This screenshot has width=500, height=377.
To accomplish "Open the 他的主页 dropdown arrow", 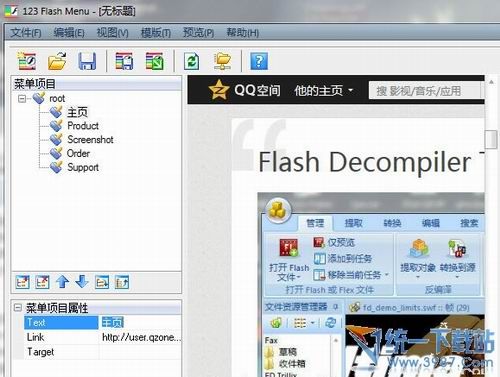I will [x=350, y=90].
